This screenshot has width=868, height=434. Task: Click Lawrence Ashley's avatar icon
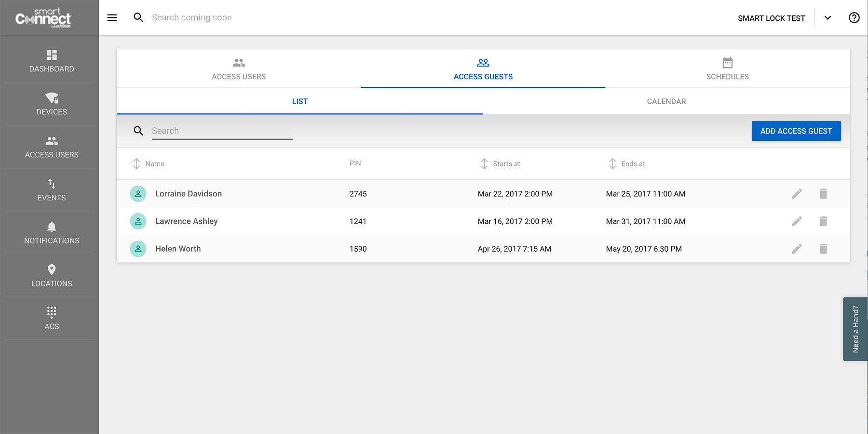click(x=138, y=221)
